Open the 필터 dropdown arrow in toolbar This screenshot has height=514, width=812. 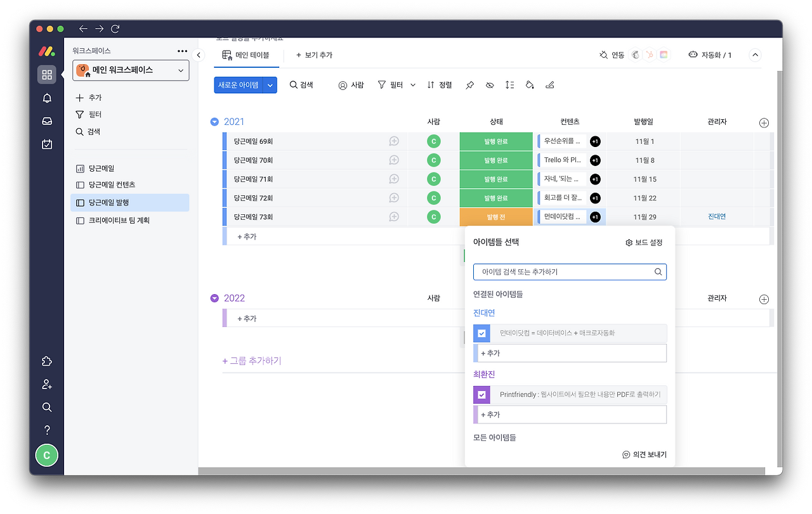[x=413, y=85]
